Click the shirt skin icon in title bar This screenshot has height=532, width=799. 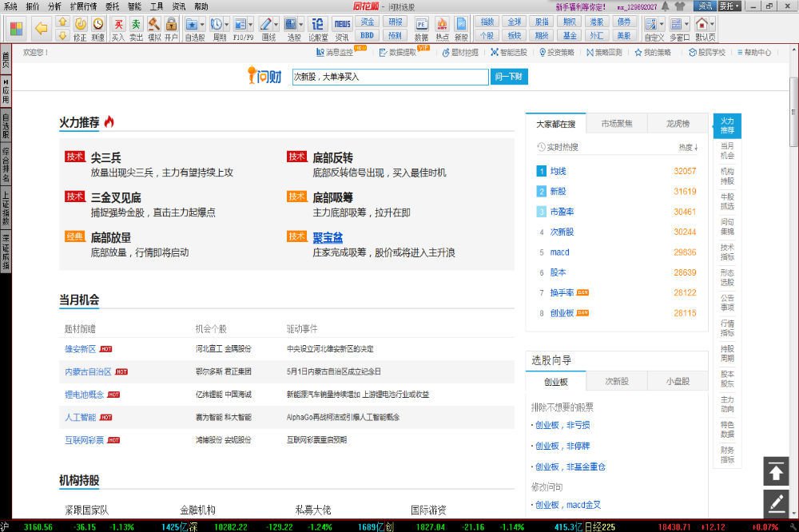(x=680, y=6)
